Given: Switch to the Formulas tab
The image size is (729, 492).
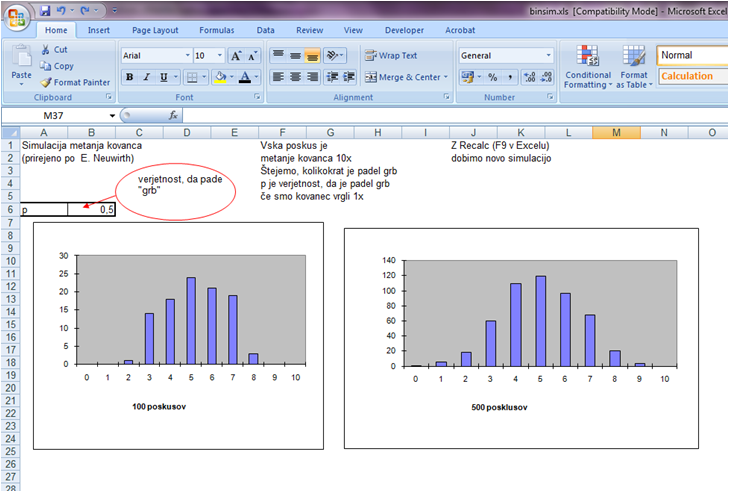Looking at the screenshot, I should (x=217, y=30).
